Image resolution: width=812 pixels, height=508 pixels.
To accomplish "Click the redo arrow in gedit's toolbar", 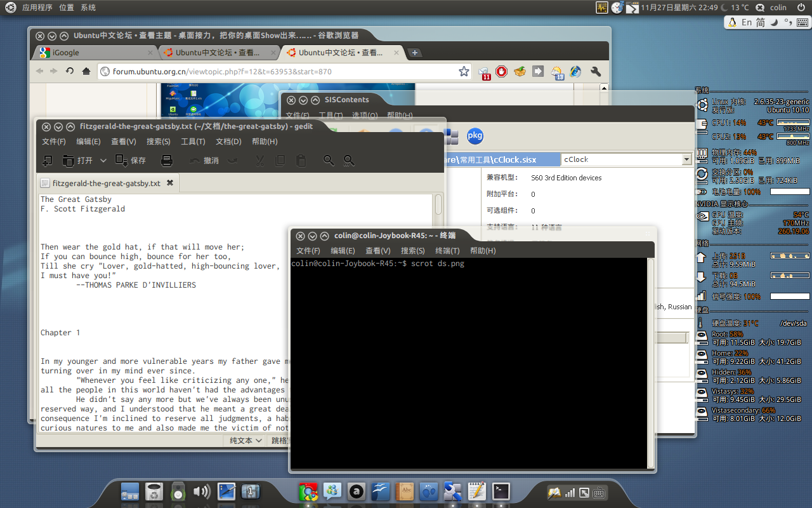I will pos(233,161).
